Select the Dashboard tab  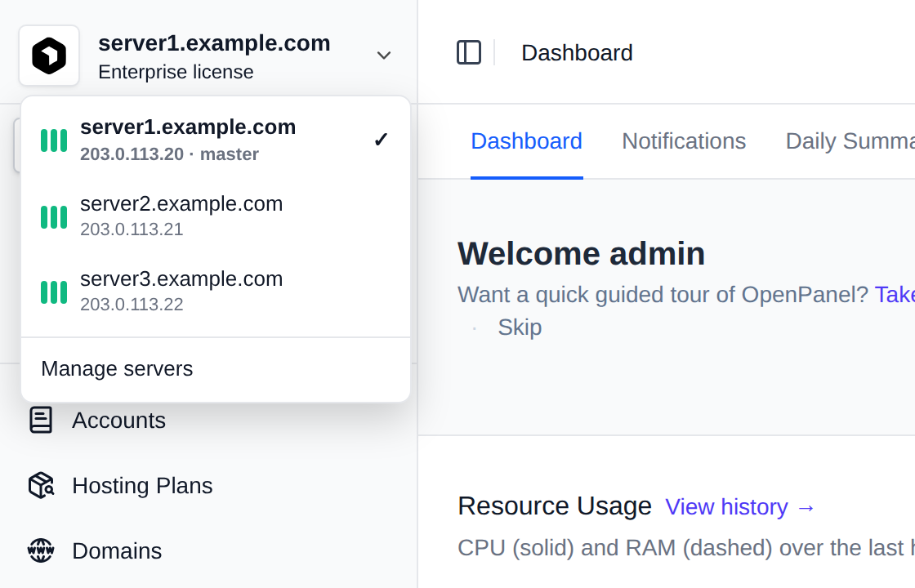526,141
